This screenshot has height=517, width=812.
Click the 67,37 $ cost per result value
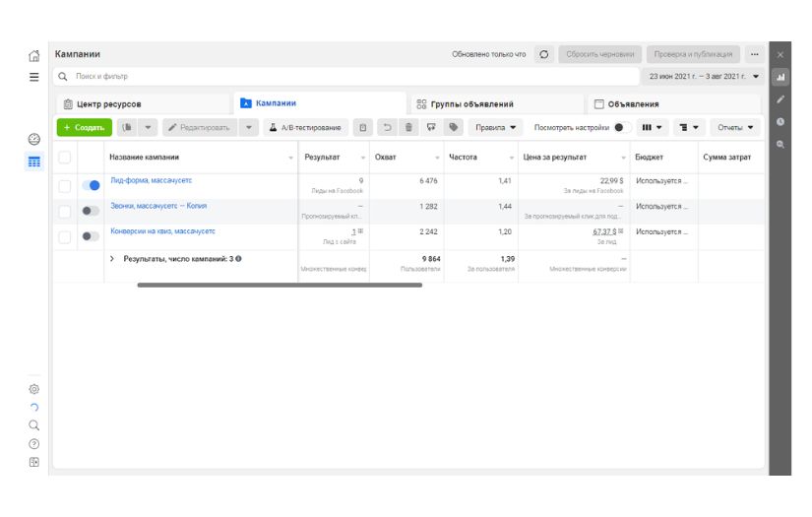tap(604, 231)
